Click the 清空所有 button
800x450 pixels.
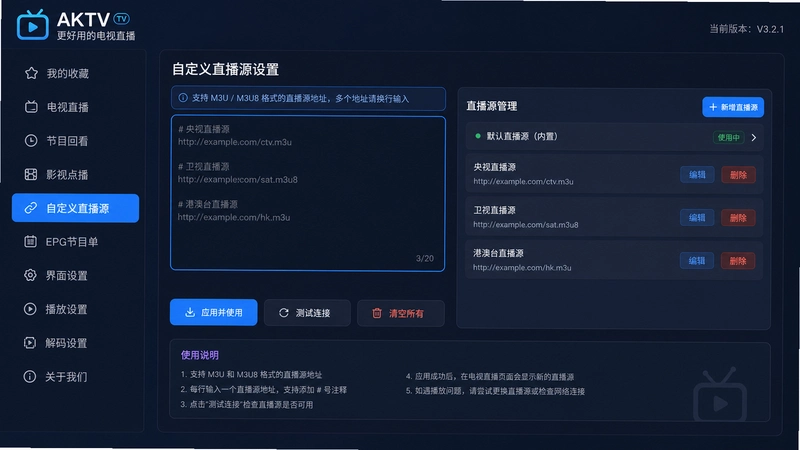click(x=401, y=313)
